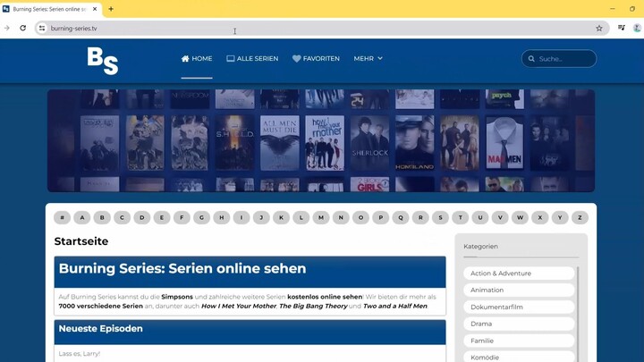Viewport: 644px width, 362px height.
Task: Filter series by letter R
Action: tap(420, 217)
